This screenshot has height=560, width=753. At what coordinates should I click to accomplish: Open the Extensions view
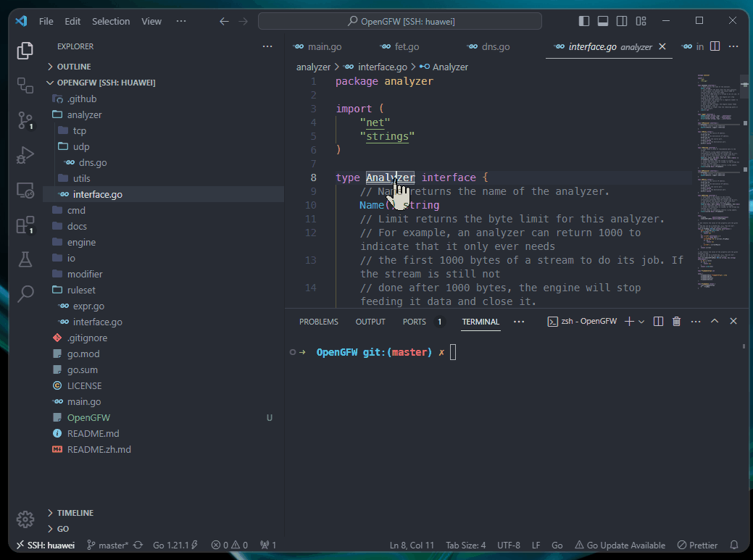pos(25,225)
